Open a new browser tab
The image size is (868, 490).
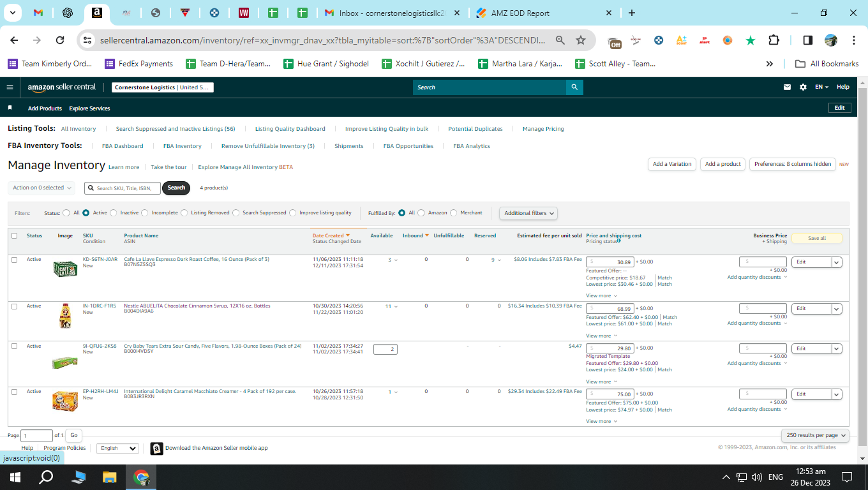click(x=631, y=13)
